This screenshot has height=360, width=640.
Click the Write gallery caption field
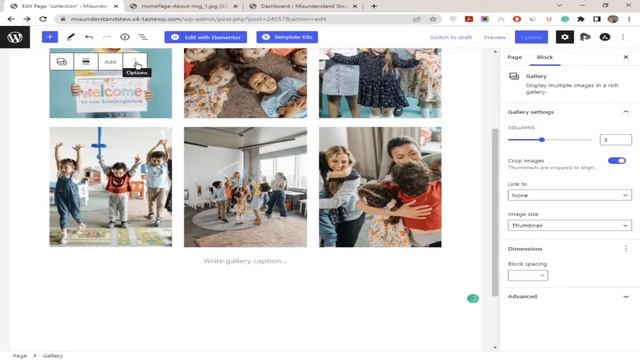(x=245, y=261)
